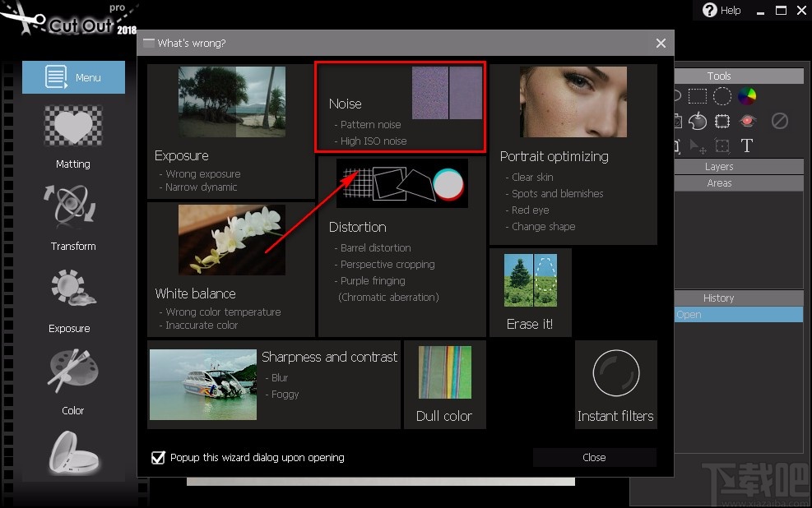Click the Wrong exposure item

click(202, 173)
